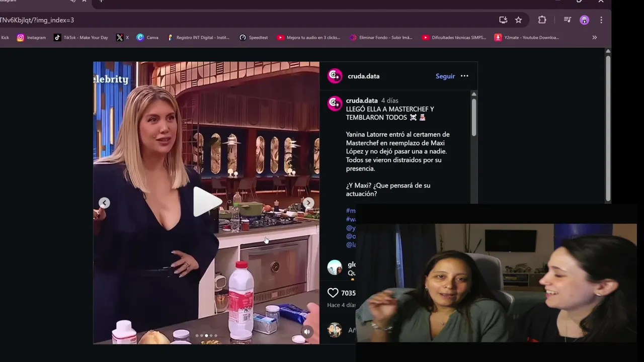Screen dimensions: 644x362
Task: Go to next carousel image
Action: click(x=308, y=203)
